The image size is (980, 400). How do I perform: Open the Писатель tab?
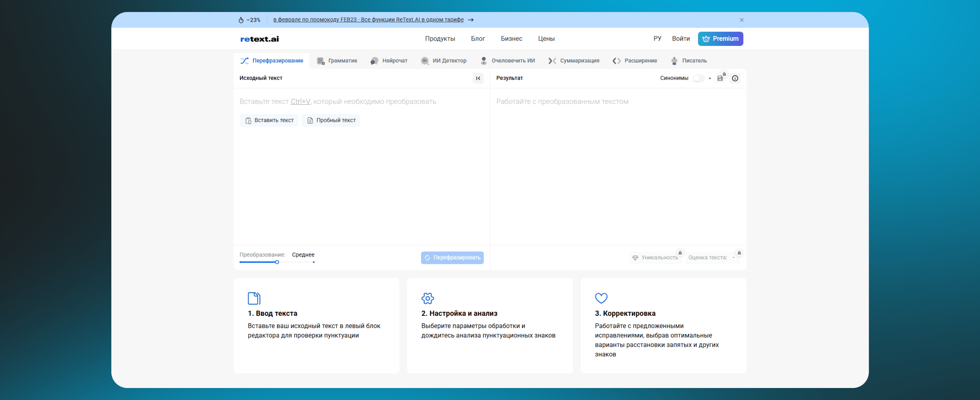[x=689, y=61]
